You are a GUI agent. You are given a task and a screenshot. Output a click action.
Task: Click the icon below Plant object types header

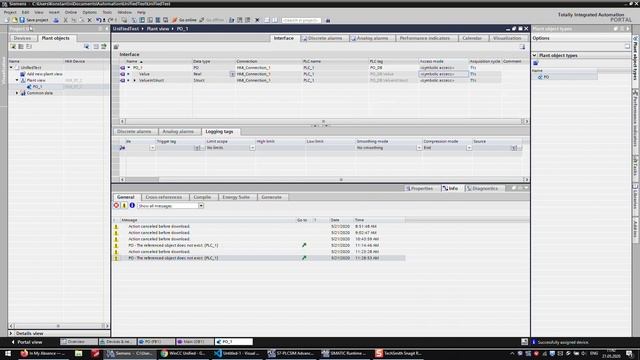tap(536, 63)
